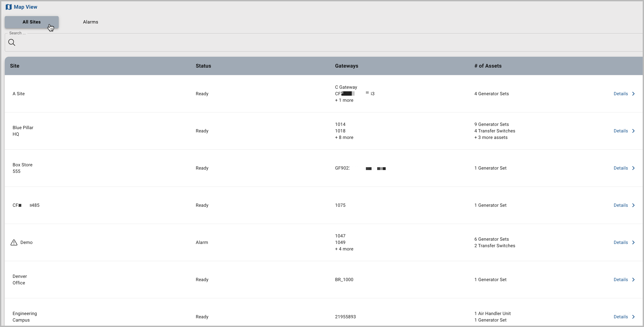This screenshot has height=327, width=644.
Task: Sort by the Status column header
Action: [203, 65]
